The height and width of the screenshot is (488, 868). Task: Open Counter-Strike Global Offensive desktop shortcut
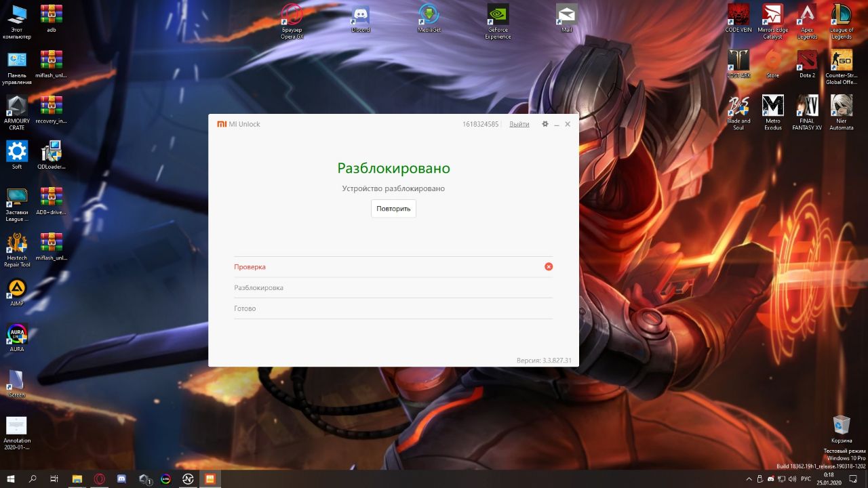click(842, 68)
